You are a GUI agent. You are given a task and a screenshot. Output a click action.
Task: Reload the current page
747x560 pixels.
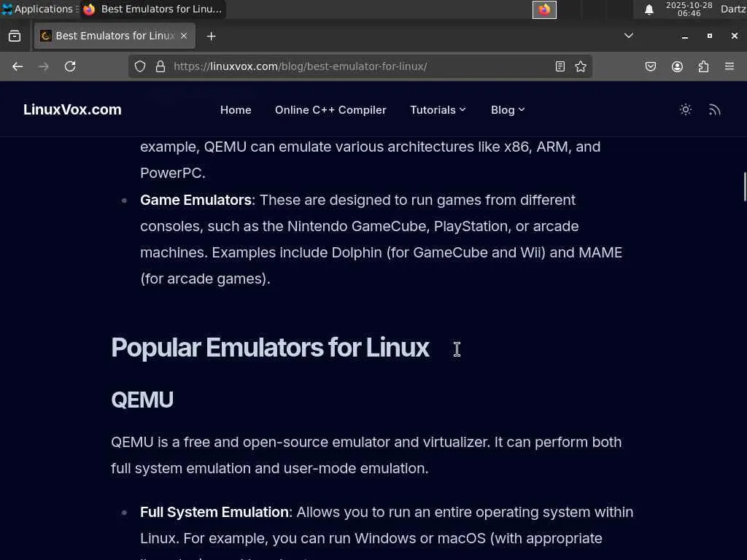(70, 66)
